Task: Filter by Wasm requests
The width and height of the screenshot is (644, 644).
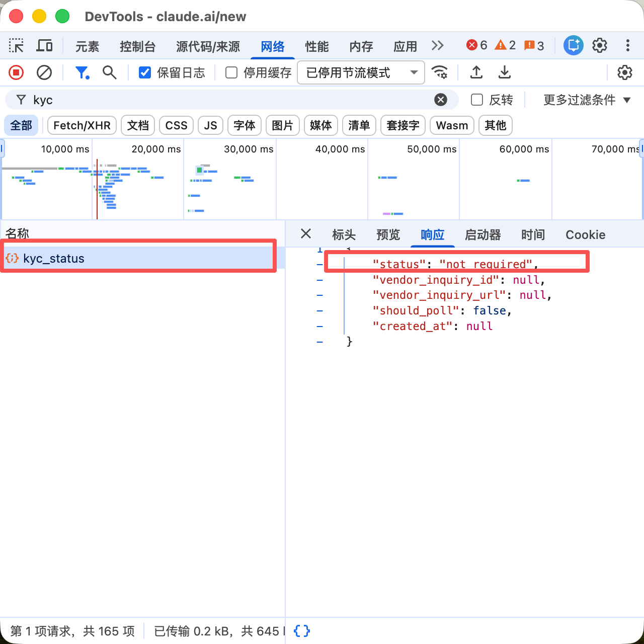Action: tap(452, 125)
